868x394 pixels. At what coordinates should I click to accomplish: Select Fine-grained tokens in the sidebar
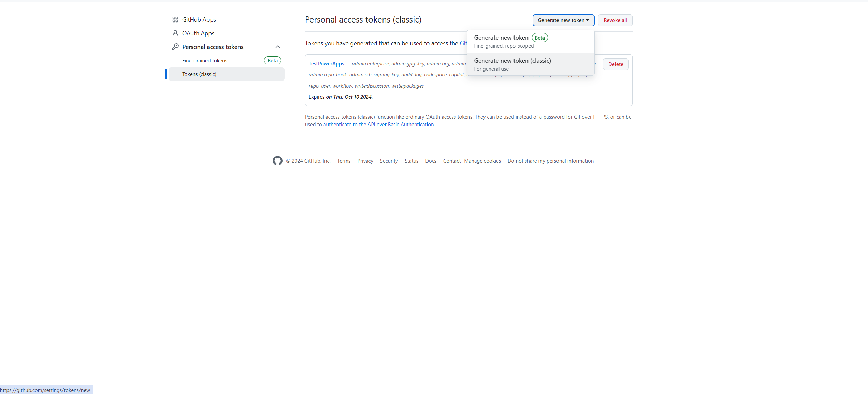click(x=204, y=60)
